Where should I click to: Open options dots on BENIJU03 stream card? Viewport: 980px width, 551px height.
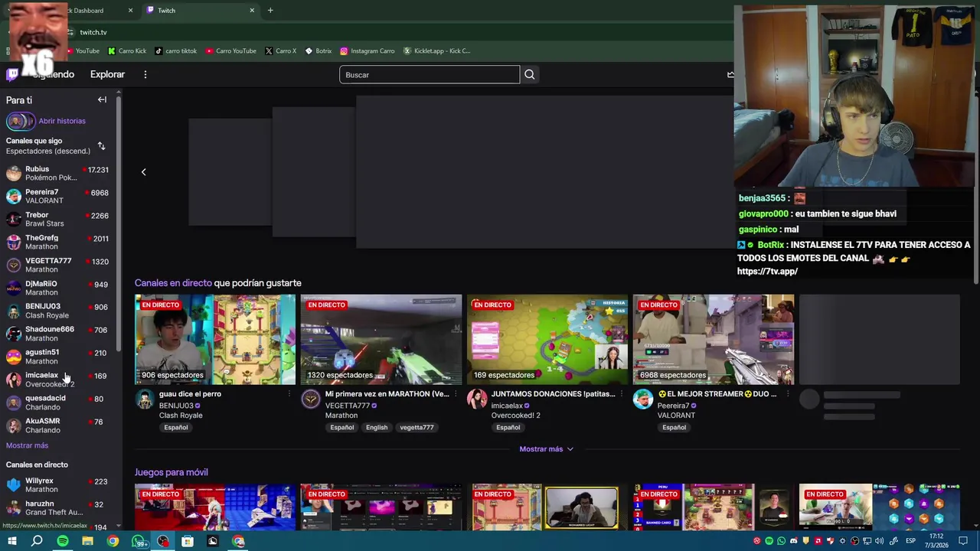[x=289, y=394]
